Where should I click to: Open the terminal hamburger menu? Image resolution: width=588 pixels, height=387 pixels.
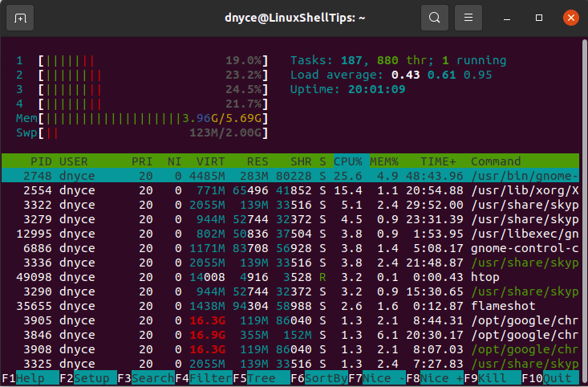(468, 18)
